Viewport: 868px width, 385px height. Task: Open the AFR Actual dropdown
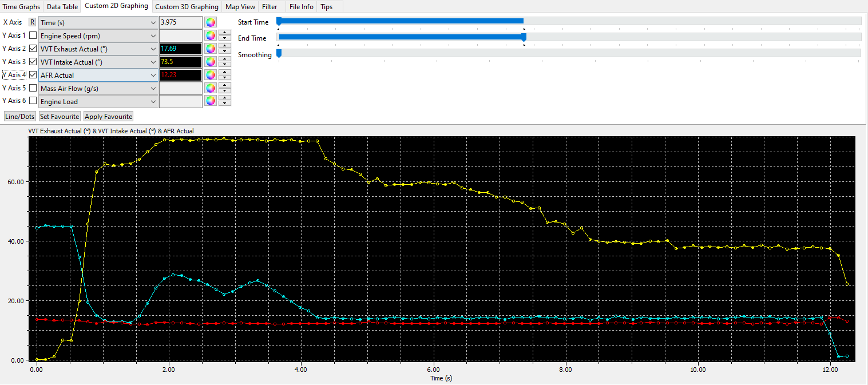[x=98, y=75]
